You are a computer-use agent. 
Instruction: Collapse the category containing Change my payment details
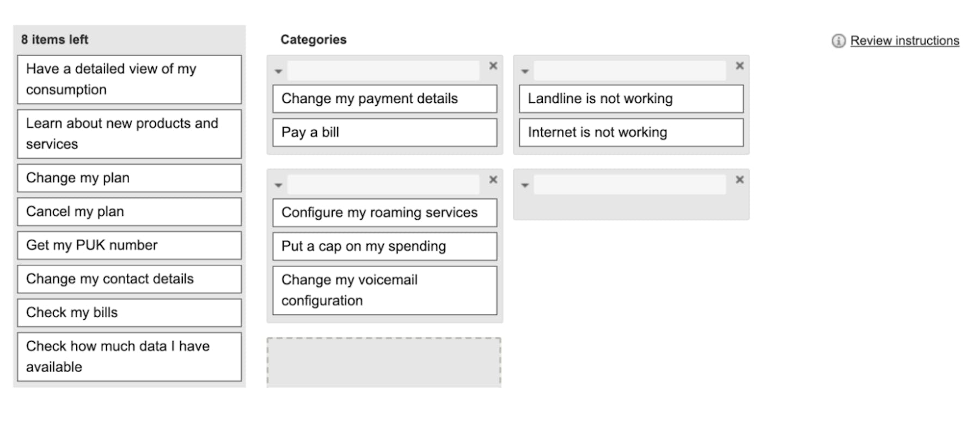click(278, 71)
